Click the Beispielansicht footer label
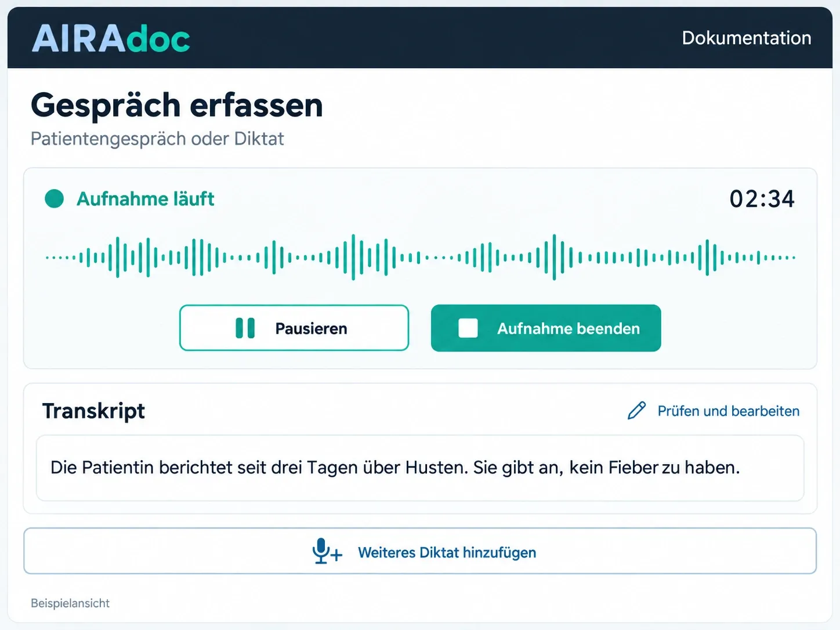Viewport: 840px width, 630px height. point(70,603)
